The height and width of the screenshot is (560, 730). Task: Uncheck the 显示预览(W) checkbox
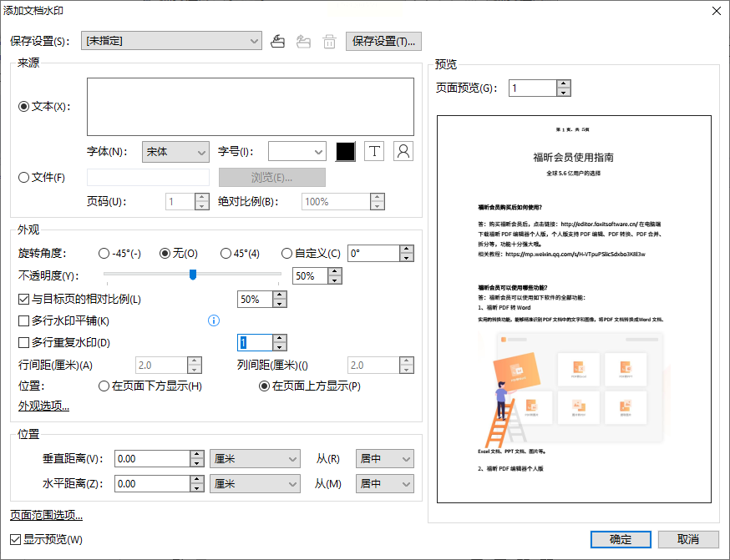15,539
